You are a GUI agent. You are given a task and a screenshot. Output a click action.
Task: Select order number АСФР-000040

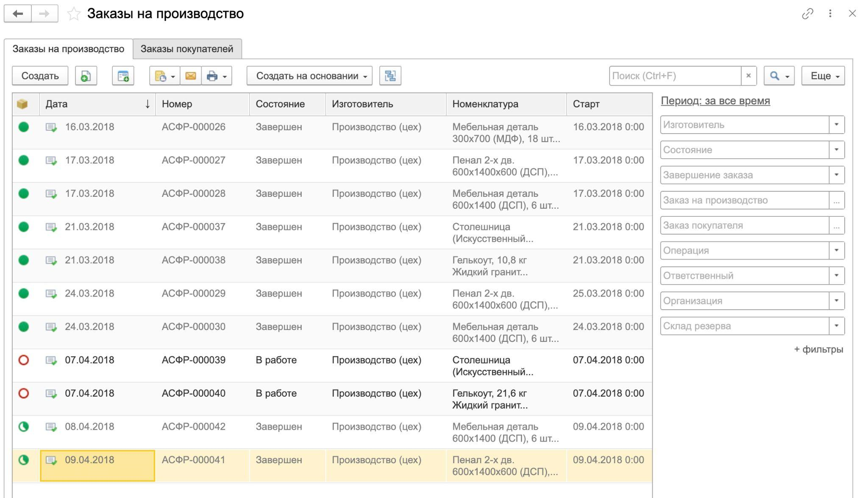click(x=194, y=393)
